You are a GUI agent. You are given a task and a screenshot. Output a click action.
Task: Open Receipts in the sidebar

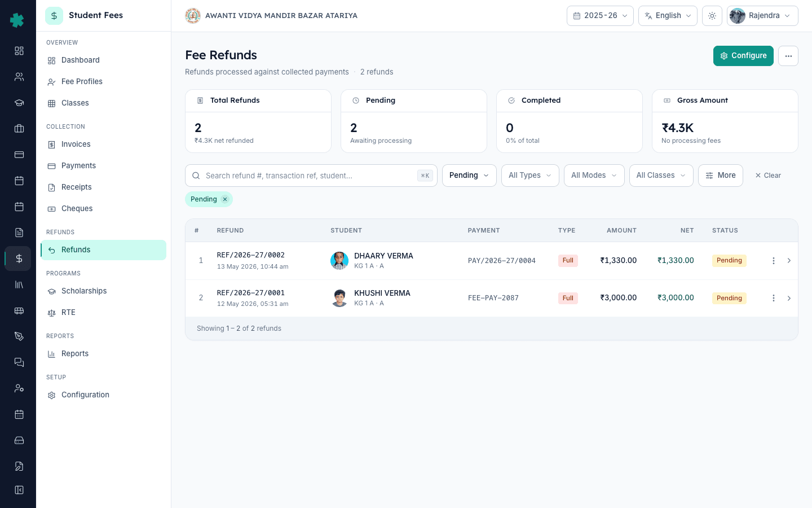pyautogui.click(x=103, y=187)
